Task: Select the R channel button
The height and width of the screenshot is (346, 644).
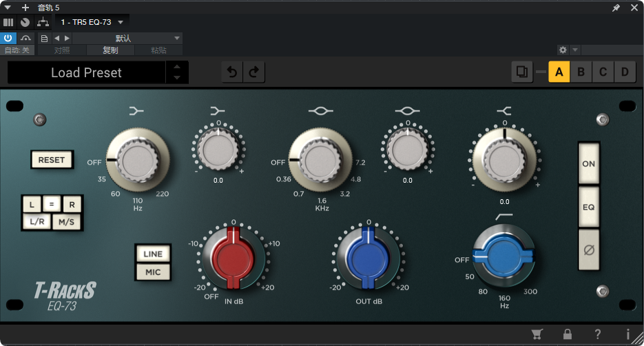Action: click(72, 205)
